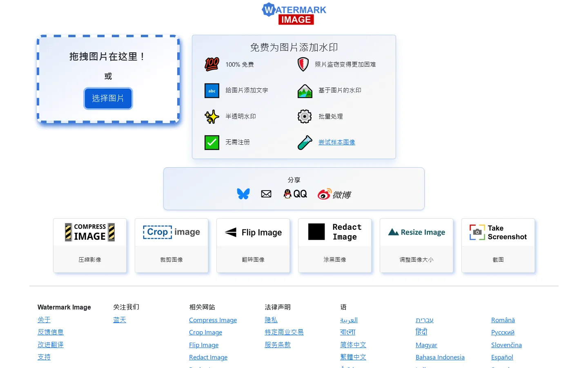The width and height of the screenshot is (588, 368).
Task: Open the Compress Image footer link
Action: (213, 320)
